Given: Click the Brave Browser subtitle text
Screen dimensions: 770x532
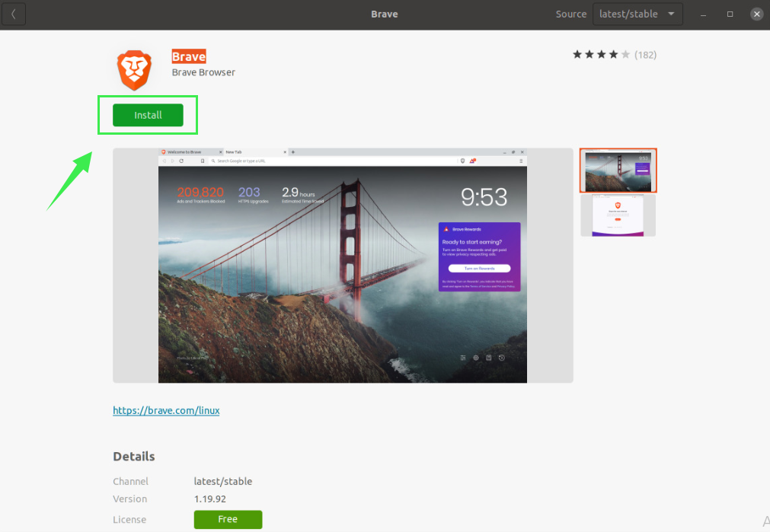Looking at the screenshot, I should click(x=203, y=72).
